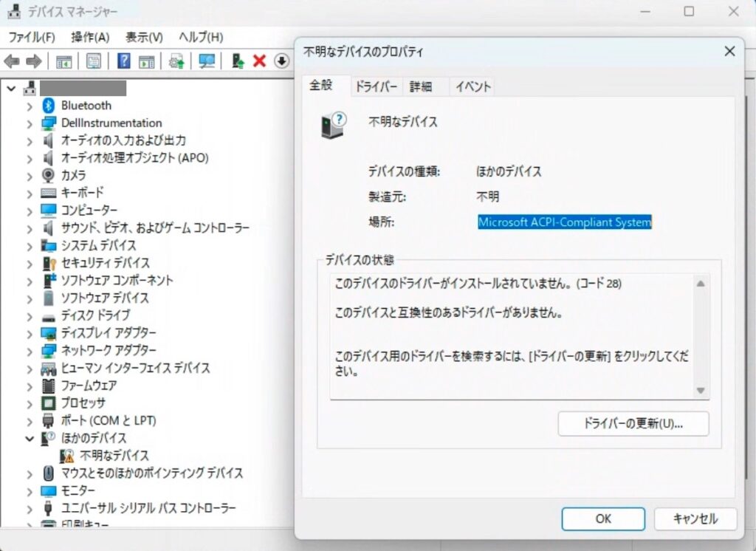Expand the ネットワーク アダプター tree node
Viewport: 756px width, 551px height.
tap(30, 351)
